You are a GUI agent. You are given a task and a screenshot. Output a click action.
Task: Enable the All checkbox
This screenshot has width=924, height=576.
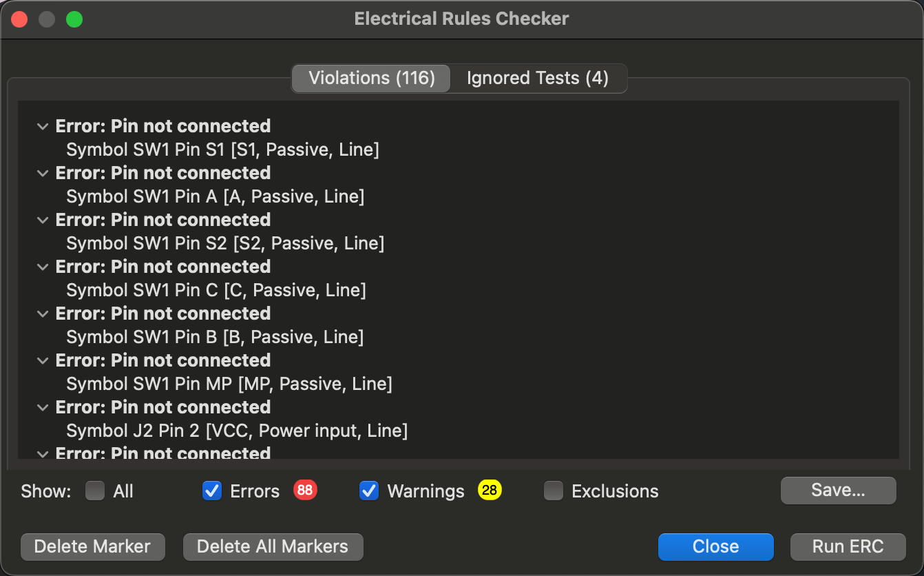point(95,491)
